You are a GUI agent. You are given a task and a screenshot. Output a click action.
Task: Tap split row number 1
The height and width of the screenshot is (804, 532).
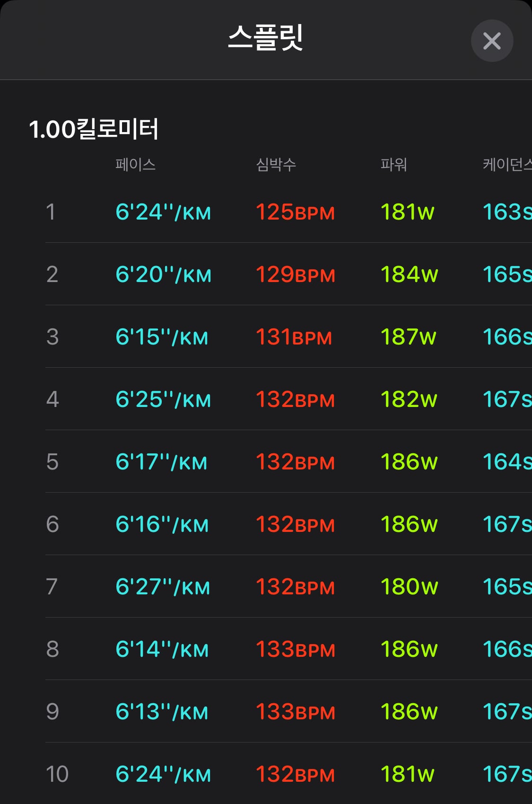(51, 212)
